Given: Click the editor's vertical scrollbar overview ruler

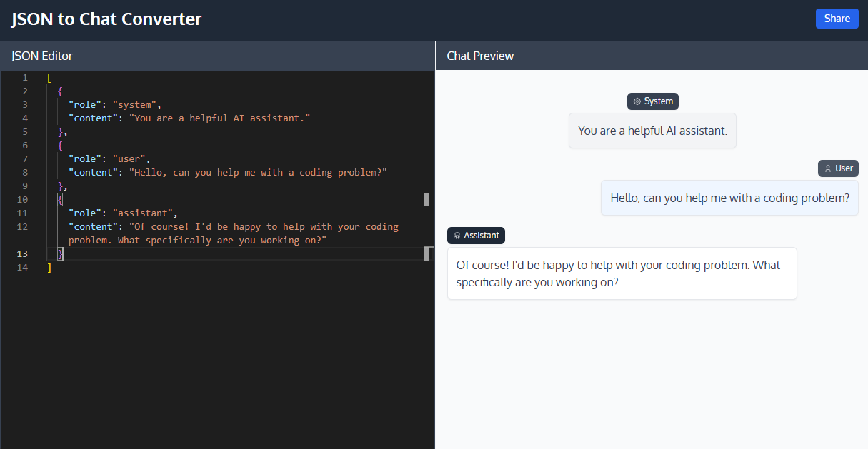Looking at the screenshot, I should click(x=428, y=259).
